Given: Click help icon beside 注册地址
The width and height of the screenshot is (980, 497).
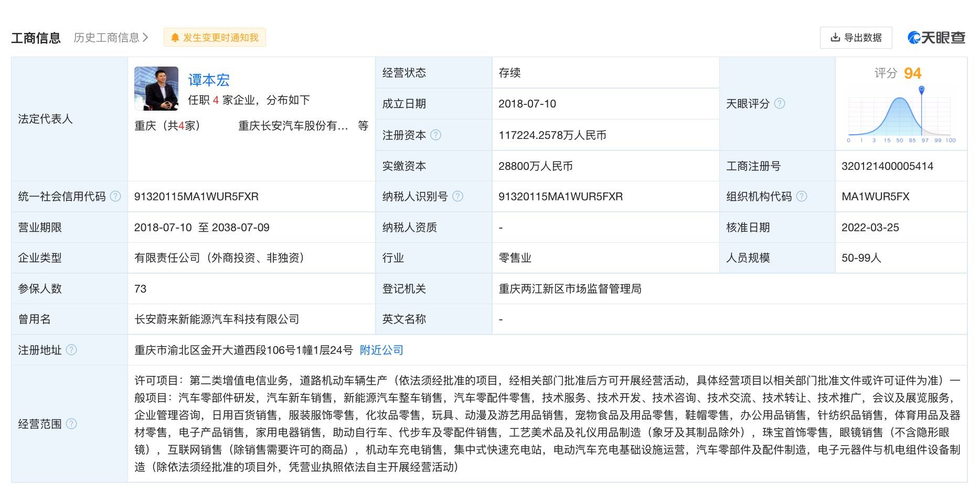Looking at the screenshot, I should click(x=71, y=350).
